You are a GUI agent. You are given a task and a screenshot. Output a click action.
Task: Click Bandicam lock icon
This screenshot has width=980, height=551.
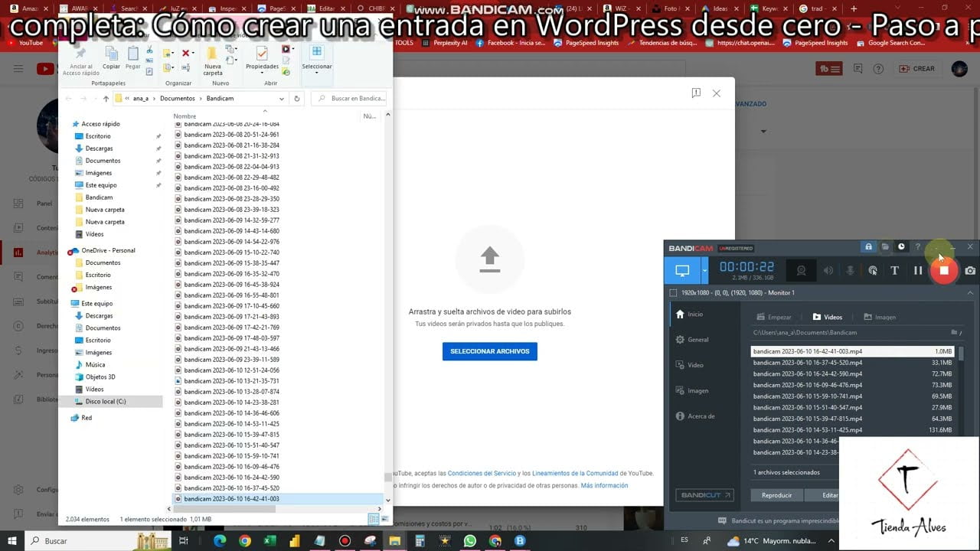click(x=868, y=247)
